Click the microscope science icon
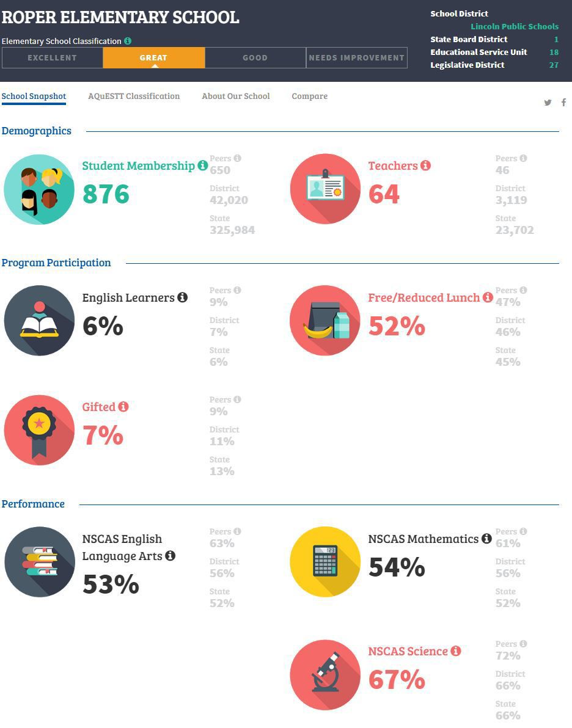 325,675
